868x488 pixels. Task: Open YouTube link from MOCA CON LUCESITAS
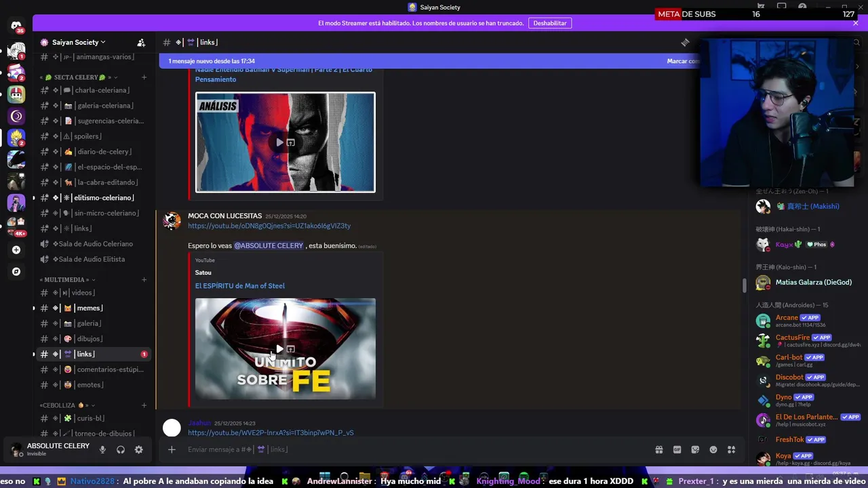[269, 226]
